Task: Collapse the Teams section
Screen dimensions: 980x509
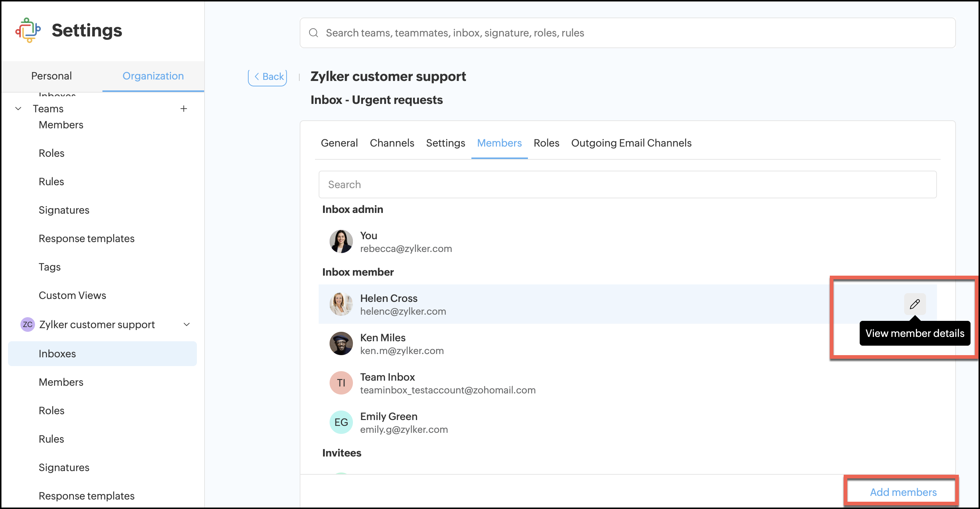Action: [18, 108]
